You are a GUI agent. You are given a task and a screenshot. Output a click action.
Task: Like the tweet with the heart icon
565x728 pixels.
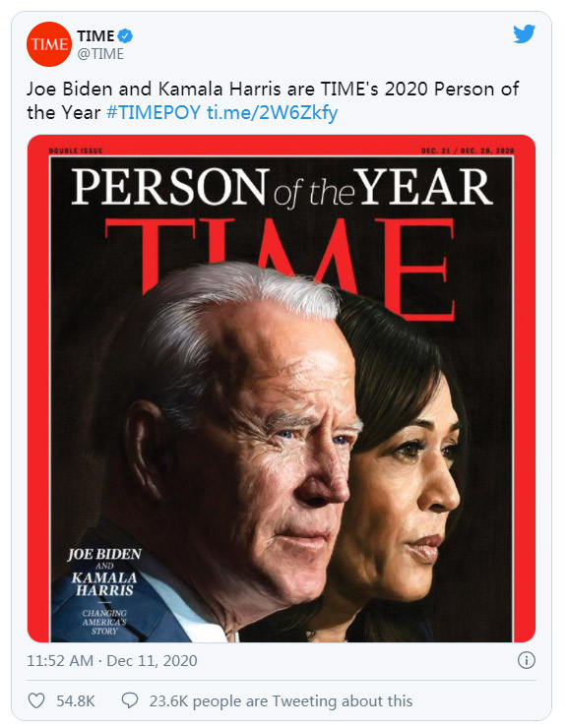coord(36,700)
